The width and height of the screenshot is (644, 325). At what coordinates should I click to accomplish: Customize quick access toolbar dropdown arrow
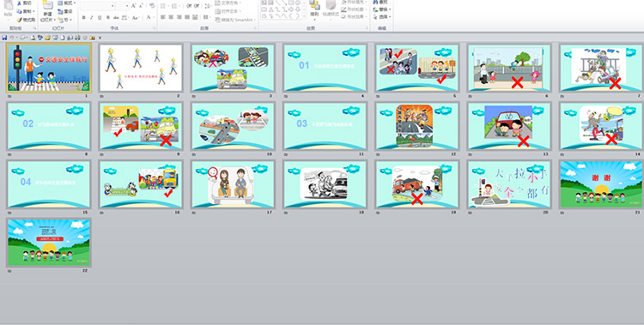click(x=100, y=38)
